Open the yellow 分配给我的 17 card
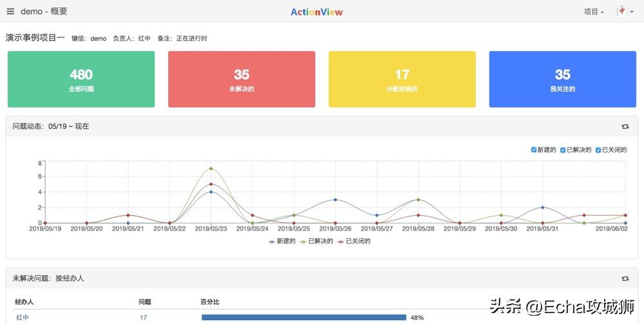This screenshot has height=324, width=644. tap(402, 79)
